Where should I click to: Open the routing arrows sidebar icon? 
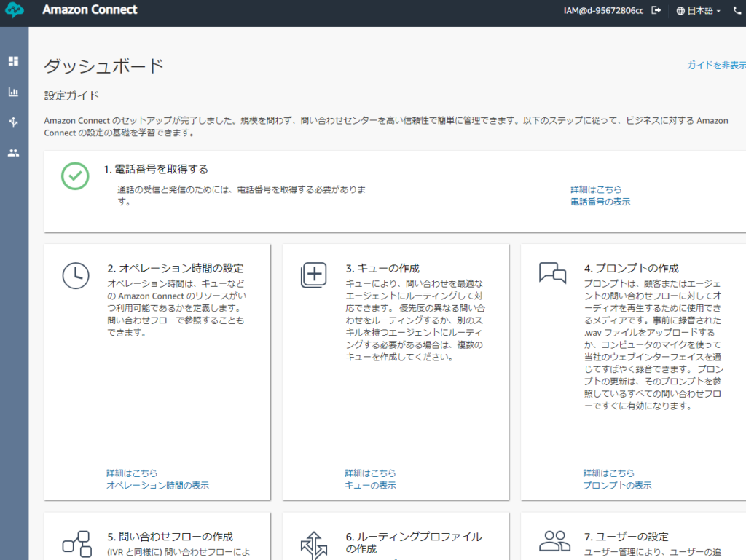point(13,122)
